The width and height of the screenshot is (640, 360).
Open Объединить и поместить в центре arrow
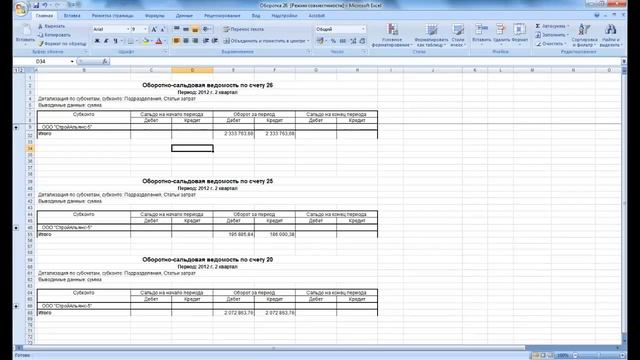pyautogui.click(x=308, y=41)
